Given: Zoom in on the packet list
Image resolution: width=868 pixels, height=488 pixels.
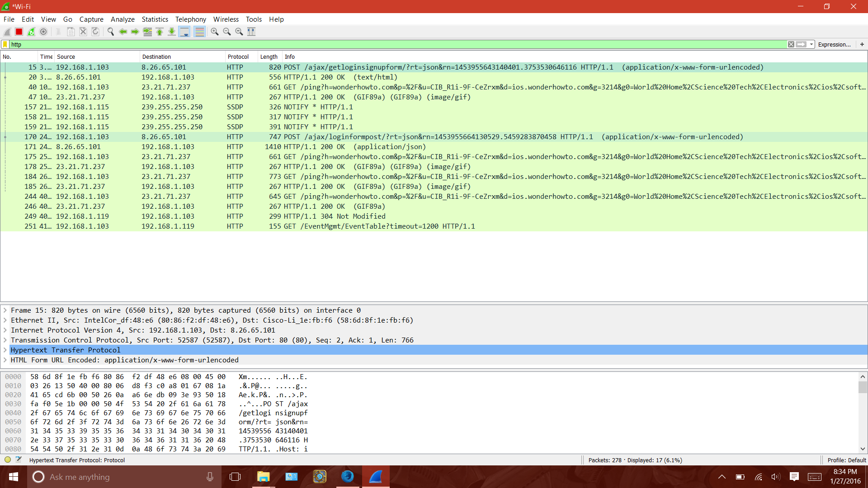Looking at the screenshot, I should [x=215, y=32].
